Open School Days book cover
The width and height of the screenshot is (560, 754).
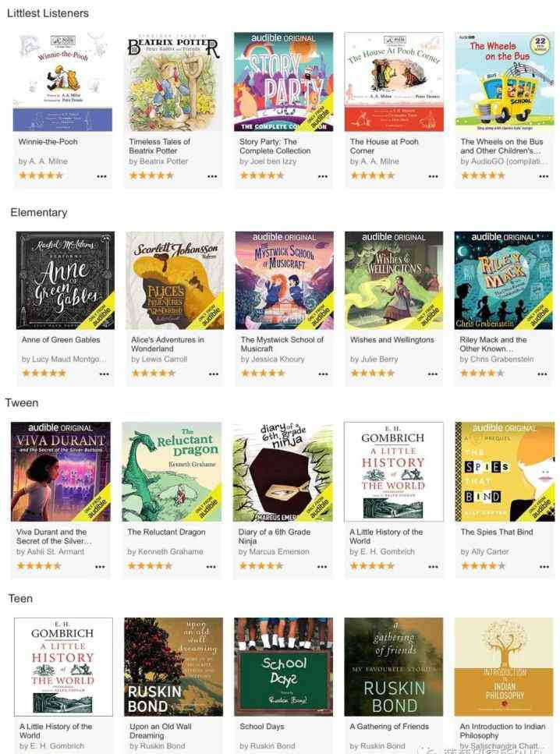pyautogui.click(x=283, y=667)
